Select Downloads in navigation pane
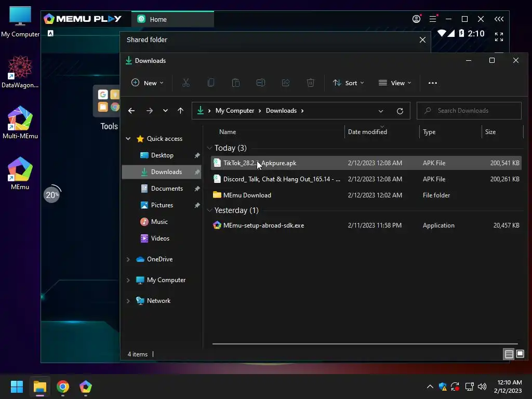Viewport: 532px width, 399px height. click(162, 171)
